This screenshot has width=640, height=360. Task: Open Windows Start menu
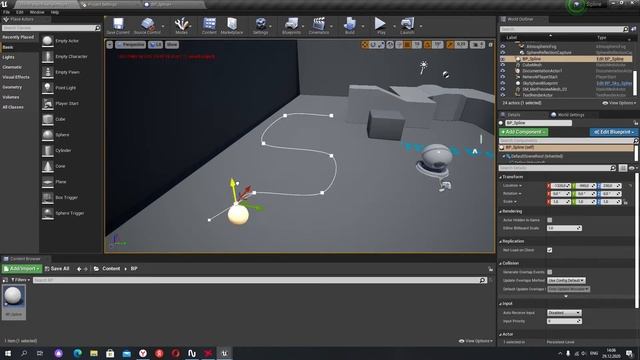pos(8,353)
